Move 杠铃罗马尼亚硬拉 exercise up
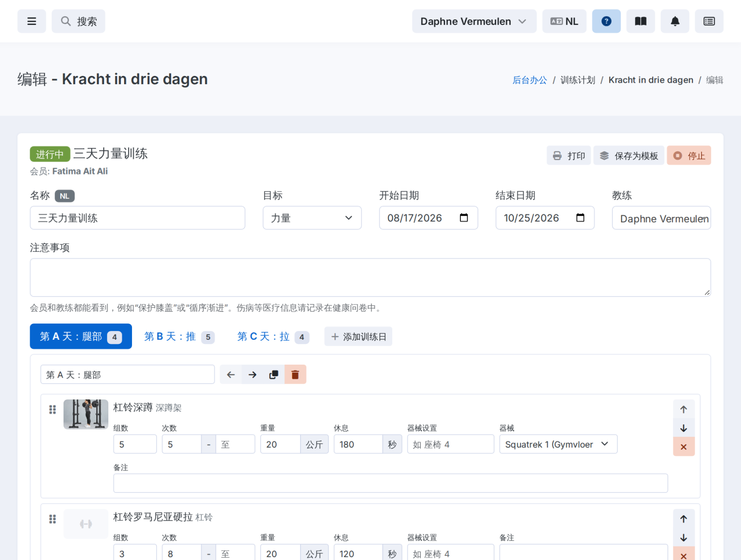 tap(684, 519)
